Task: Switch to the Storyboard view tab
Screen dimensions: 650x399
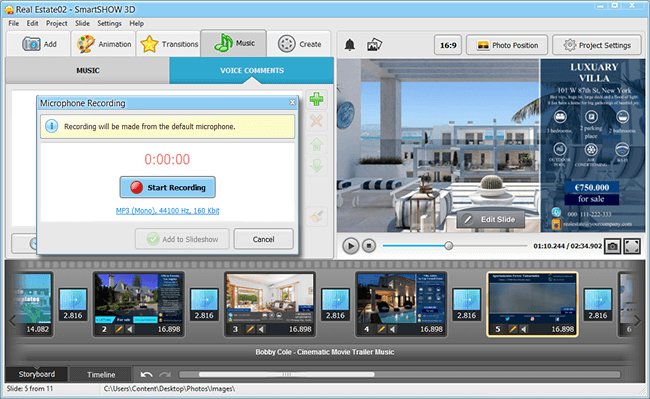Action: pyautogui.click(x=36, y=374)
